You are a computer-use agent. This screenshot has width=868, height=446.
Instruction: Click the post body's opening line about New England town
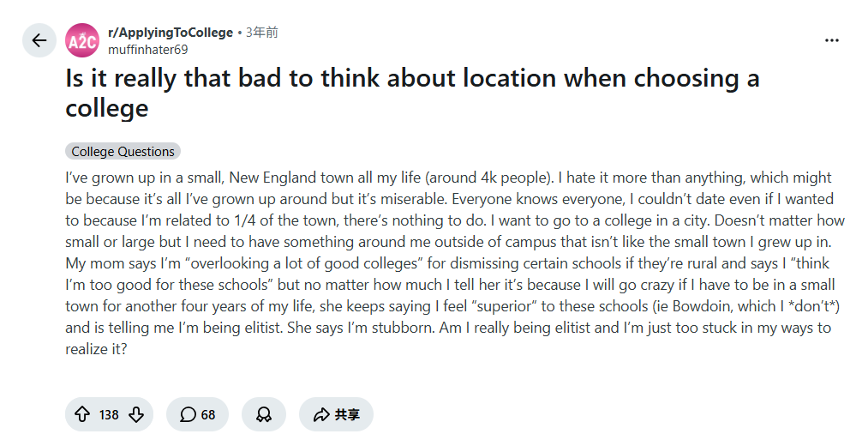tap(448, 178)
